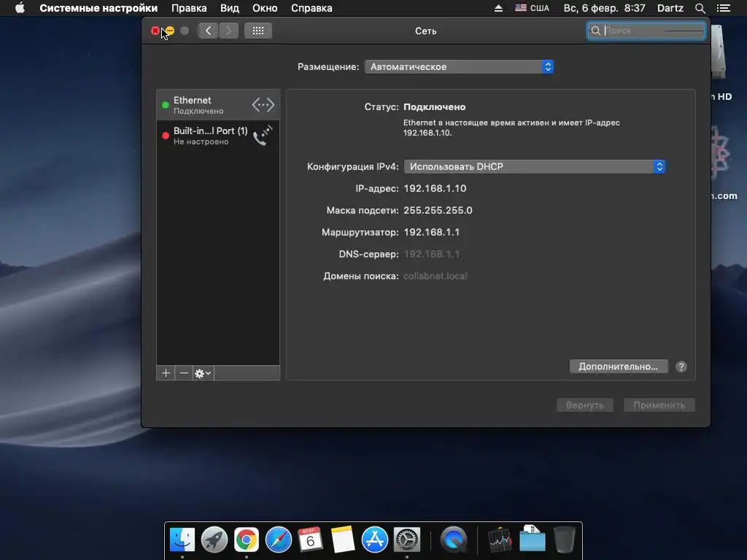
Task: Go back with the left chevron toolbar button
Action: click(x=208, y=31)
